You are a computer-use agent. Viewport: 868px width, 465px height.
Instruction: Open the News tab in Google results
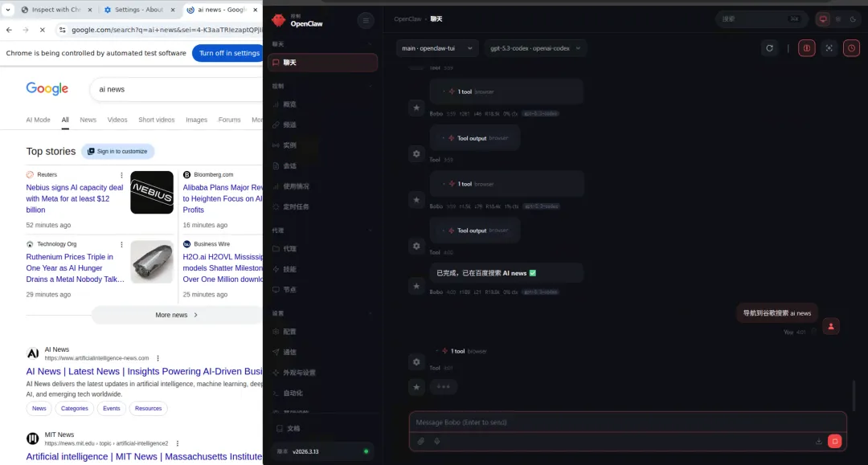click(88, 120)
